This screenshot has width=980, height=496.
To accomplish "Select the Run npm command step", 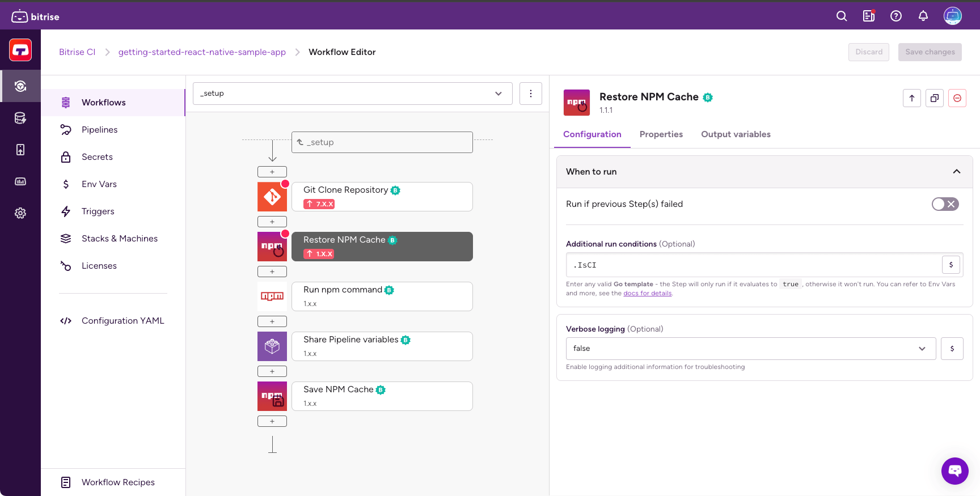I will coord(382,296).
